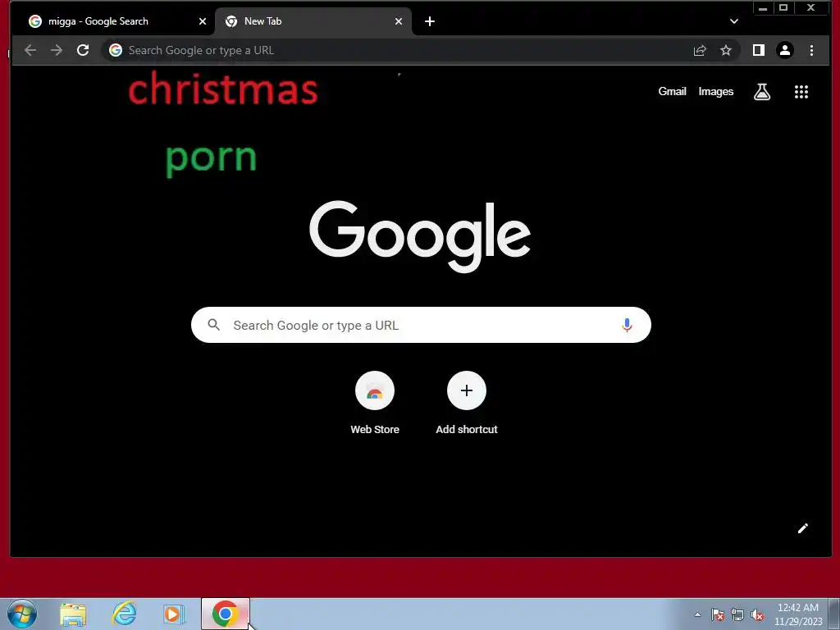This screenshot has height=630, width=840.
Task: Click the search magnifier in the search box
Action: tap(214, 325)
